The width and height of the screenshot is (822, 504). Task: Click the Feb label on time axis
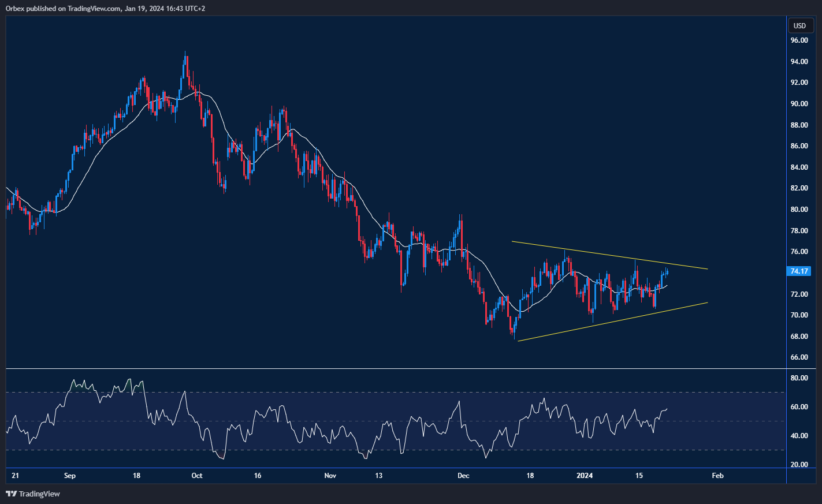(717, 476)
